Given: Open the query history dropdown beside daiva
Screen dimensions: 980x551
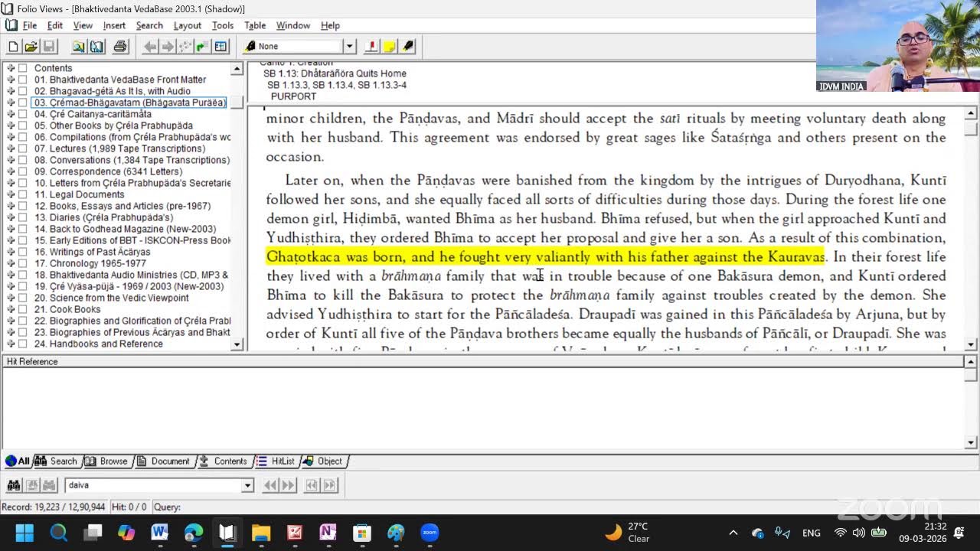Looking at the screenshot, I should (247, 485).
